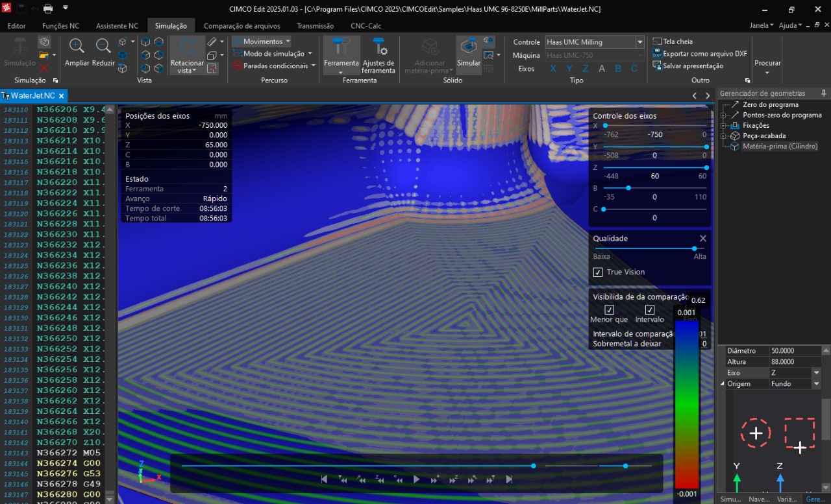
Task: Open the Janela menu
Action: click(762, 26)
